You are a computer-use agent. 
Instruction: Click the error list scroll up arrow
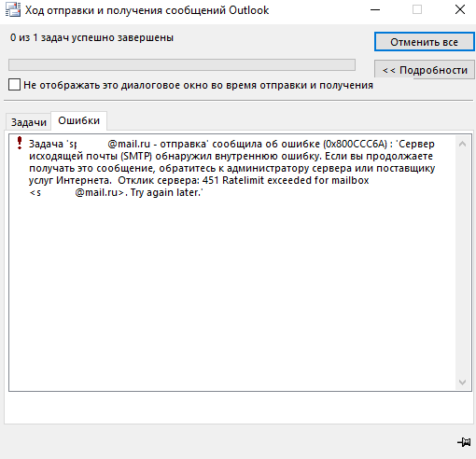[x=462, y=144]
